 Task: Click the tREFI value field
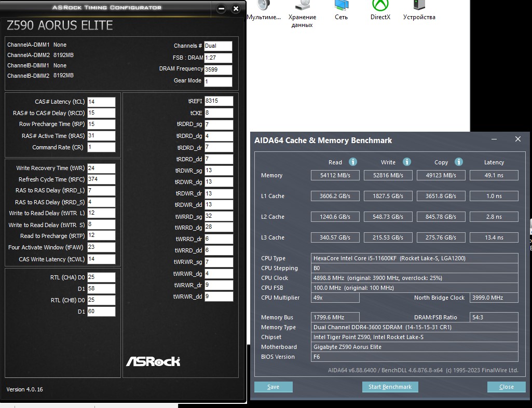pos(219,101)
